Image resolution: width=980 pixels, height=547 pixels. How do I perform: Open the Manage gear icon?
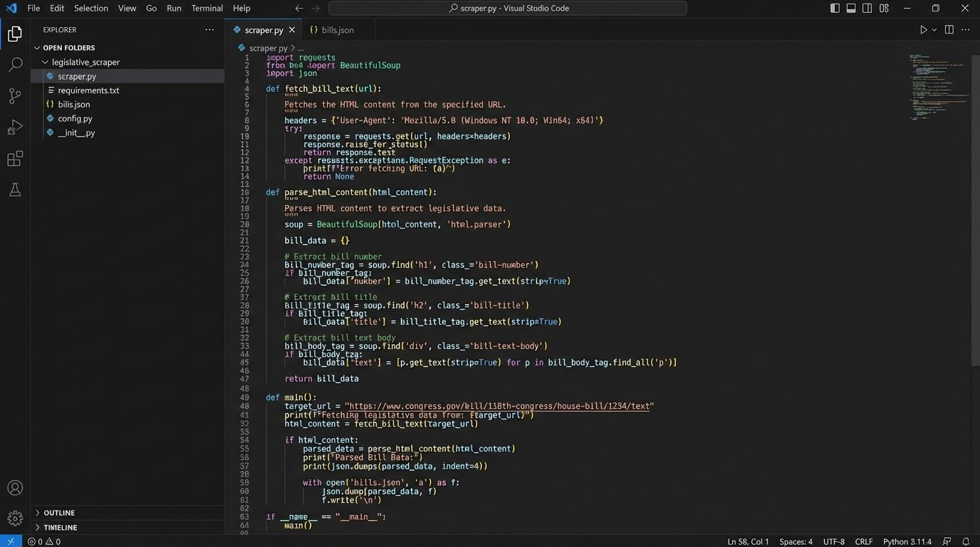15,518
